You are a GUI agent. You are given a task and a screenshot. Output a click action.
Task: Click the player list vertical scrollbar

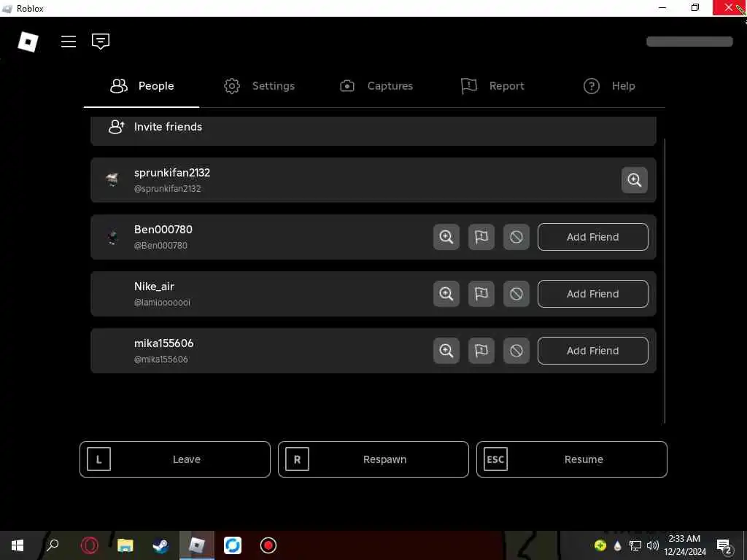point(665,281)
